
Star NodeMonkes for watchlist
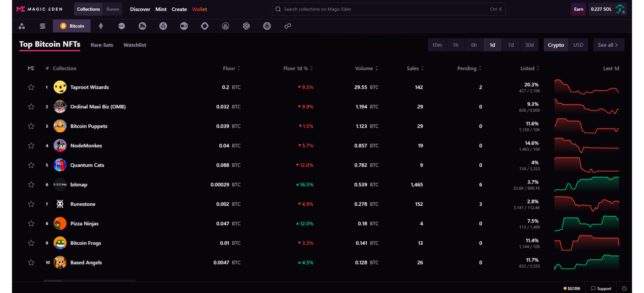tap(31, 146)
